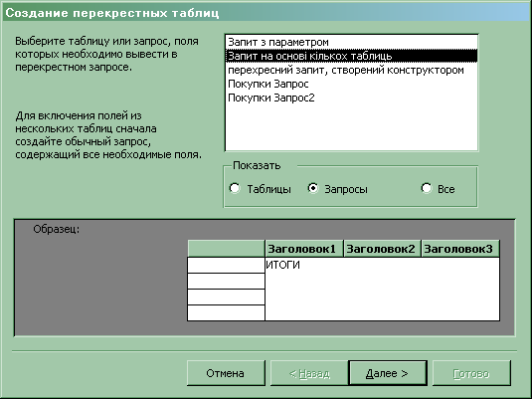Select the 'Запросы' radio button
The height and width of the screenshot is (399, 532).
tap(313, 188)
